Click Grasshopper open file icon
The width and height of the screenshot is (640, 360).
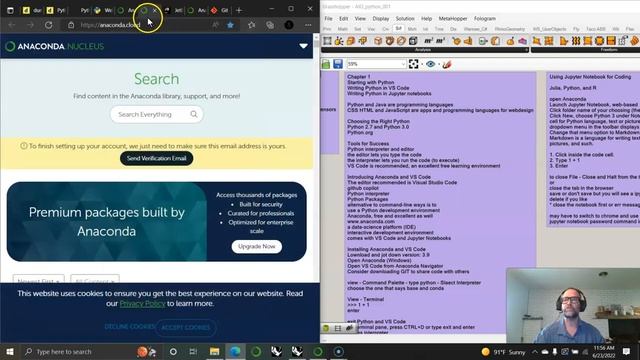(326, 64)
